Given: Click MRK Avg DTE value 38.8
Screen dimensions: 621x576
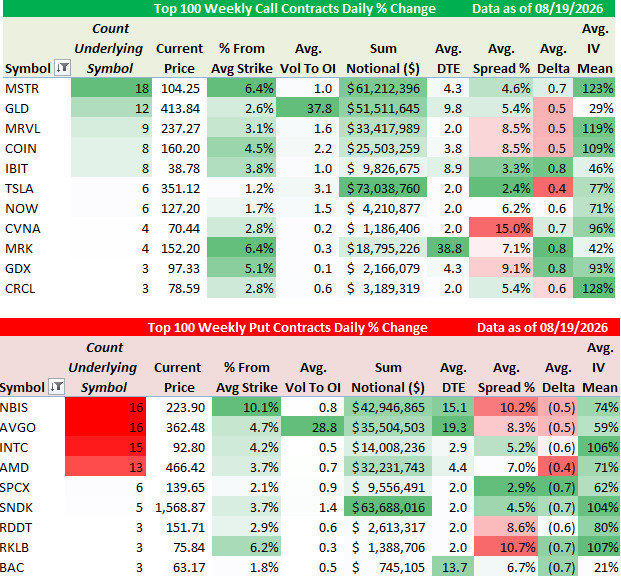Looking at the screenshot, I should pyautogui.click(x=448, y=248).
